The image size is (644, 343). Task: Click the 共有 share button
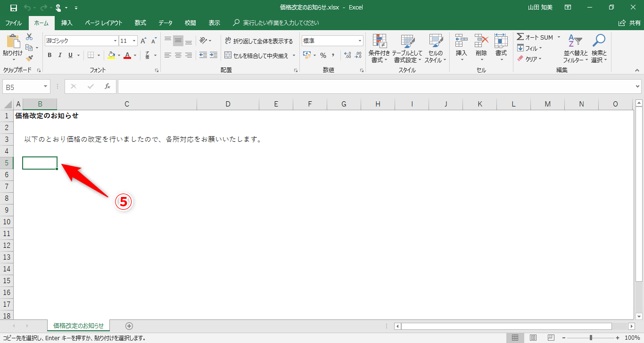pyautogui.click(x=629, y=23)
